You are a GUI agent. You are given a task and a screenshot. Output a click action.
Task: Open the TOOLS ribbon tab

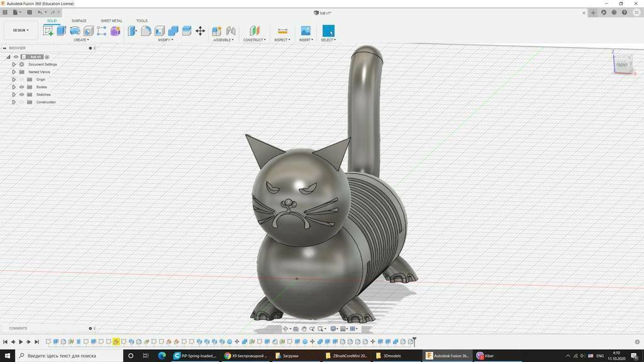click(142, 21)
